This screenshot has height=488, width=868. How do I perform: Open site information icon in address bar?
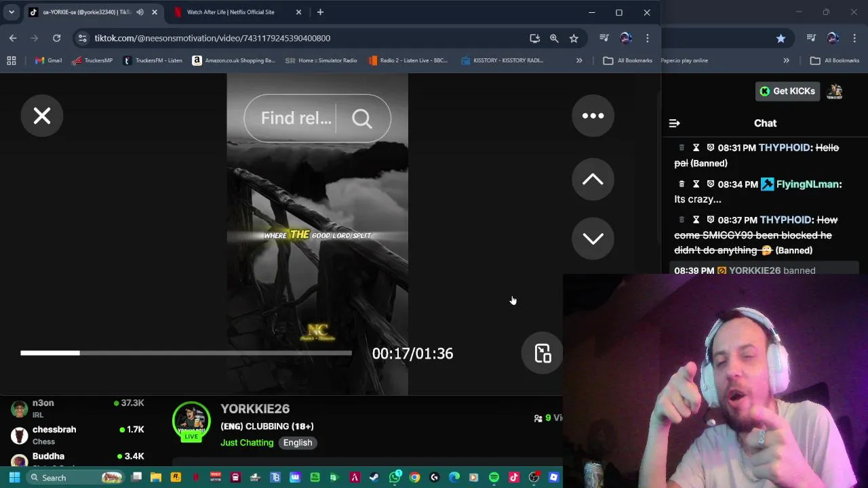point(82,38)
